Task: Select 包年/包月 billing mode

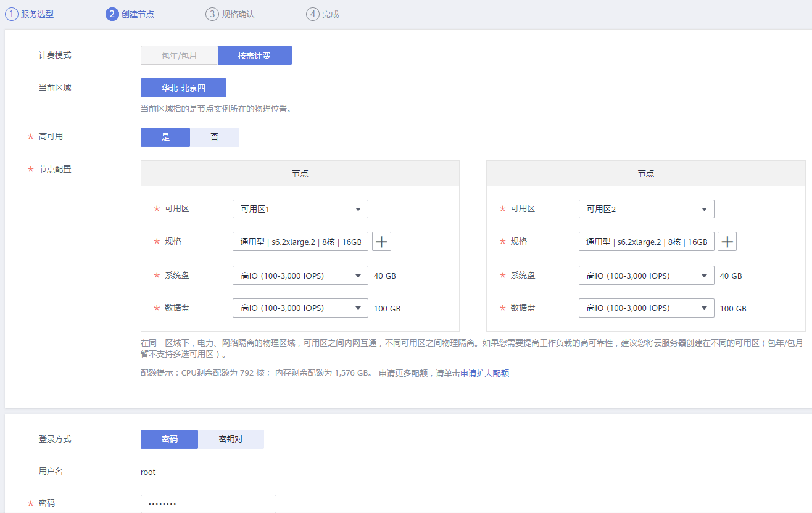Action: 180,55
